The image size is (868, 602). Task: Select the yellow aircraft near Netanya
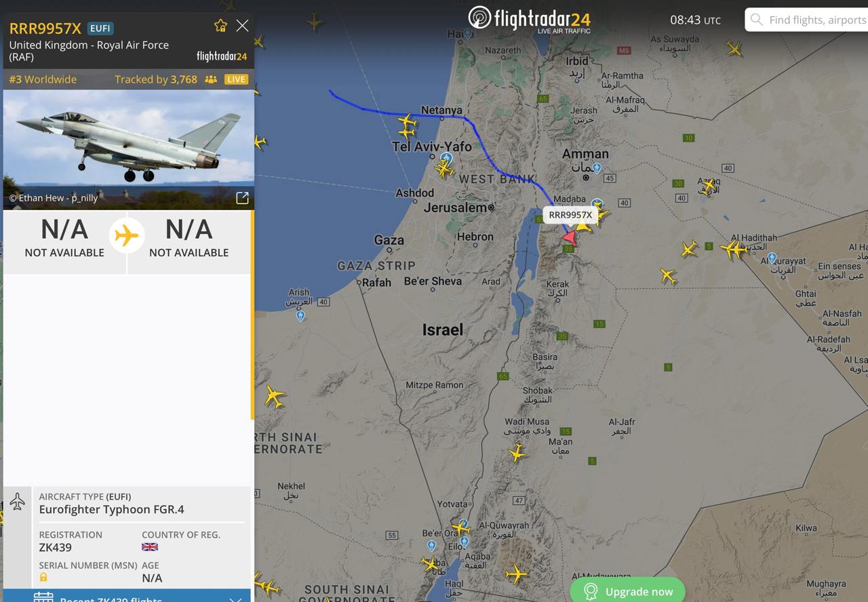pos(407,122)
